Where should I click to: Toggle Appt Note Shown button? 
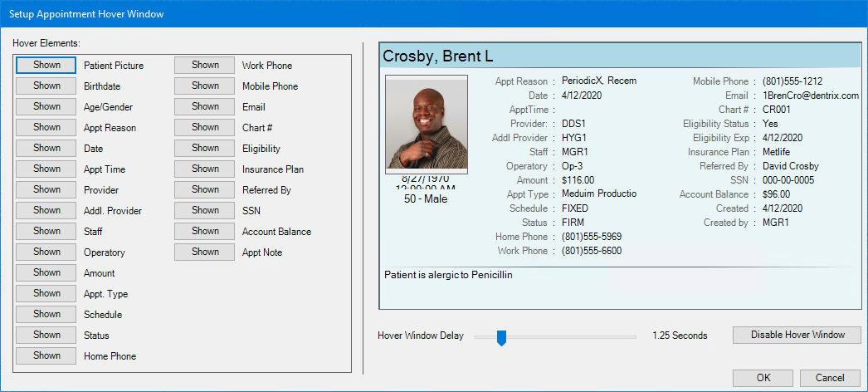205,252
